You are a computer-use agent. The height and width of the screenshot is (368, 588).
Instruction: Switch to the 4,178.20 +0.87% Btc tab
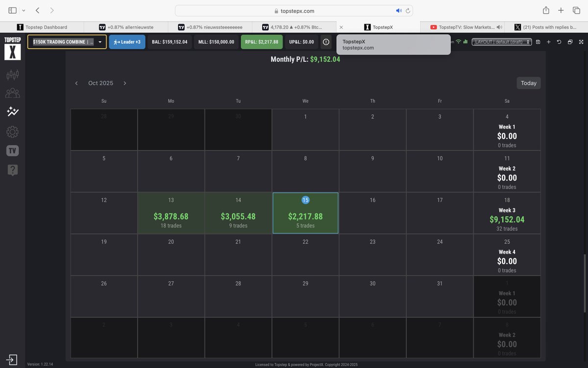tap(294, 27)
